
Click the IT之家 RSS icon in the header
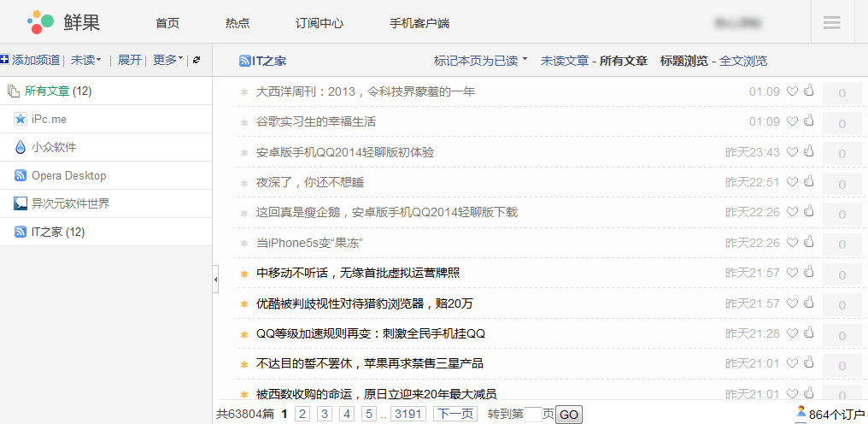tap(244, 61)
